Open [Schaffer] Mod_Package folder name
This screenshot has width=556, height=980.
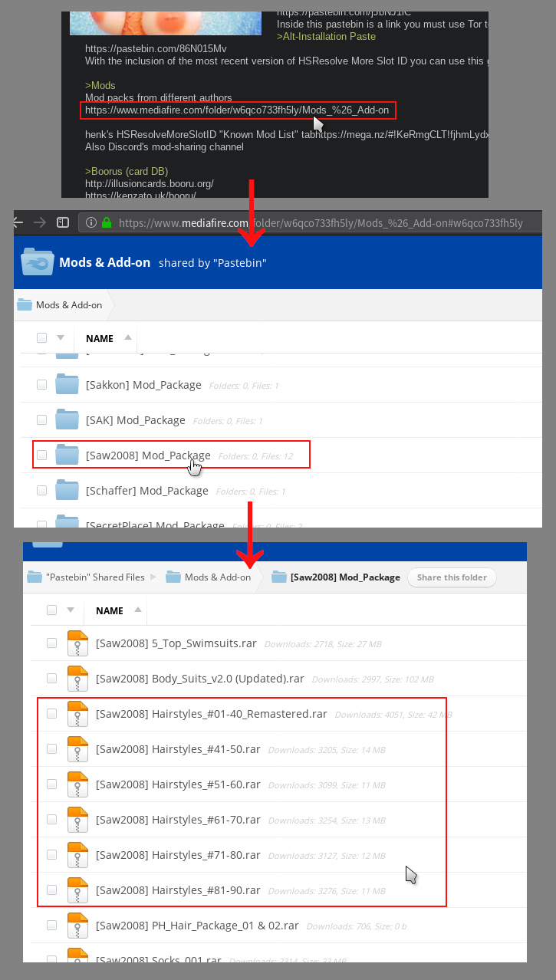click(x=147, y=491)
